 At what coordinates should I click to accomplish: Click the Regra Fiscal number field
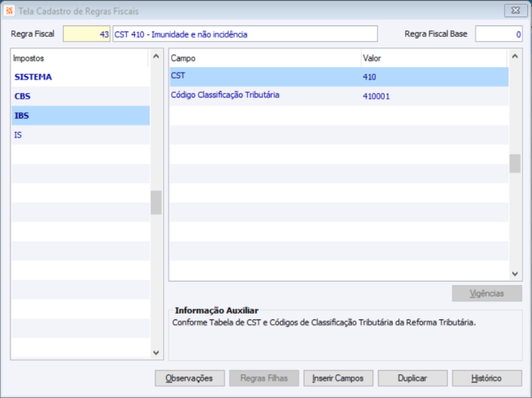87,34
